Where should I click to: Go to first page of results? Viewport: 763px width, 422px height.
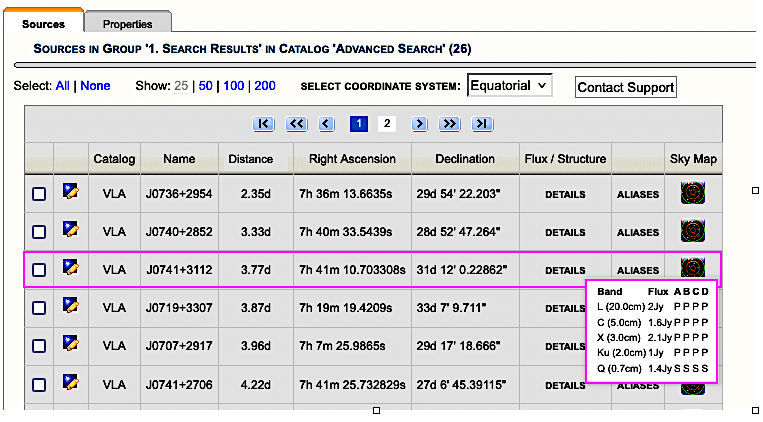tap(264, 123)
